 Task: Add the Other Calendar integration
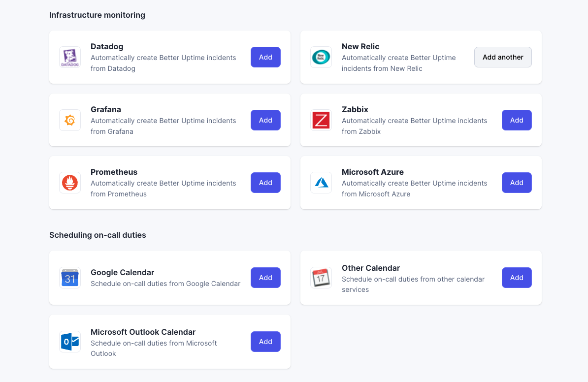pyautogui.click(x=517, y=278)
